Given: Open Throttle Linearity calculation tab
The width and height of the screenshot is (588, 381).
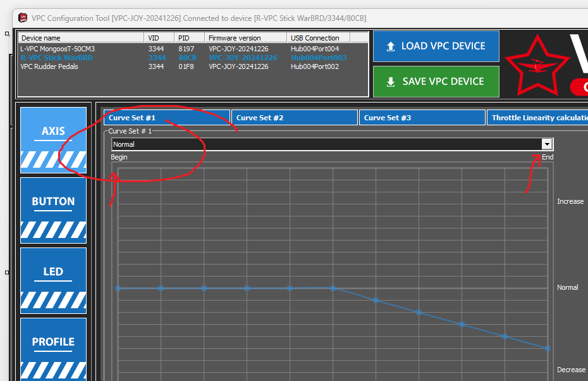Looking at the screenshot, I should point(537,118).
